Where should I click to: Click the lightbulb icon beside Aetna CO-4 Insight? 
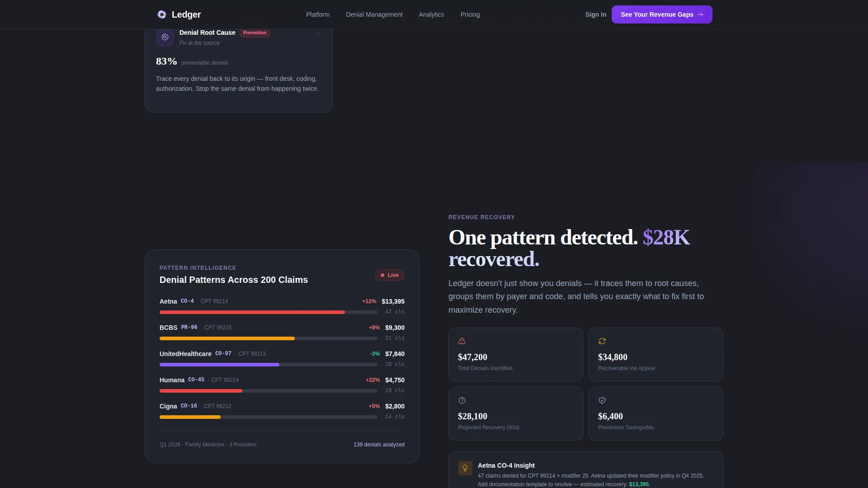pos(465,468)
